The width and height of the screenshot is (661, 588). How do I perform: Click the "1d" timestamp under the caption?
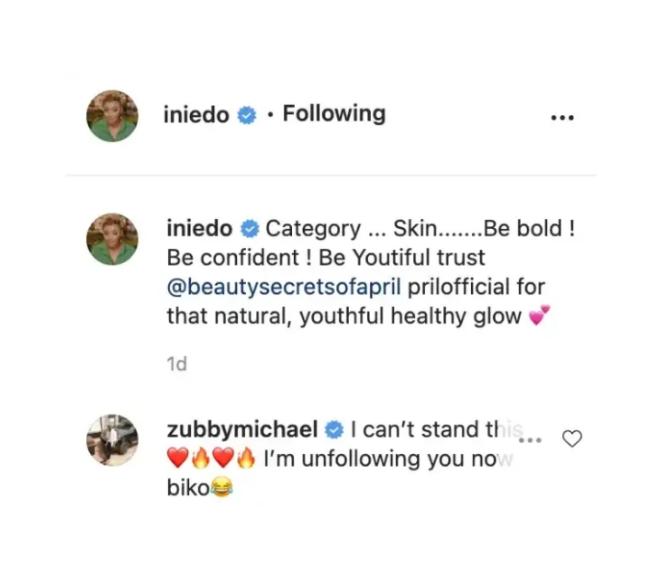click(176, 365)
